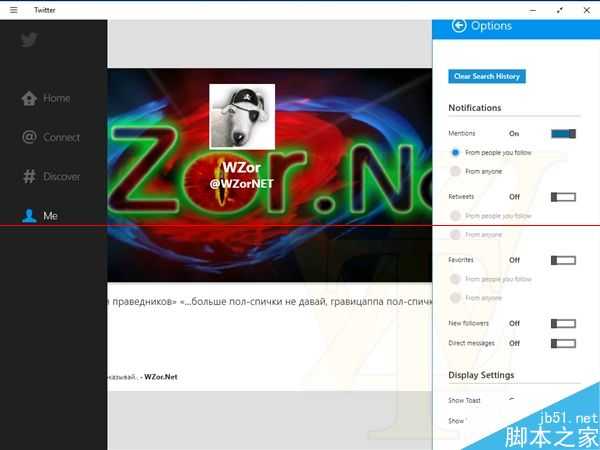
Task: Click the Russian bio text line
Action: tap(270, 302)
